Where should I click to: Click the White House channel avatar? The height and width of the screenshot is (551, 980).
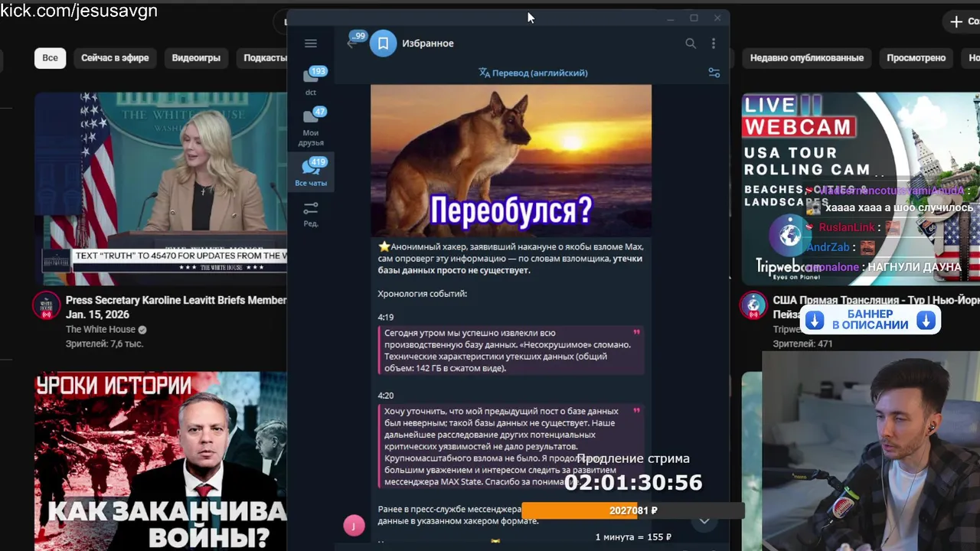(47, 307)
